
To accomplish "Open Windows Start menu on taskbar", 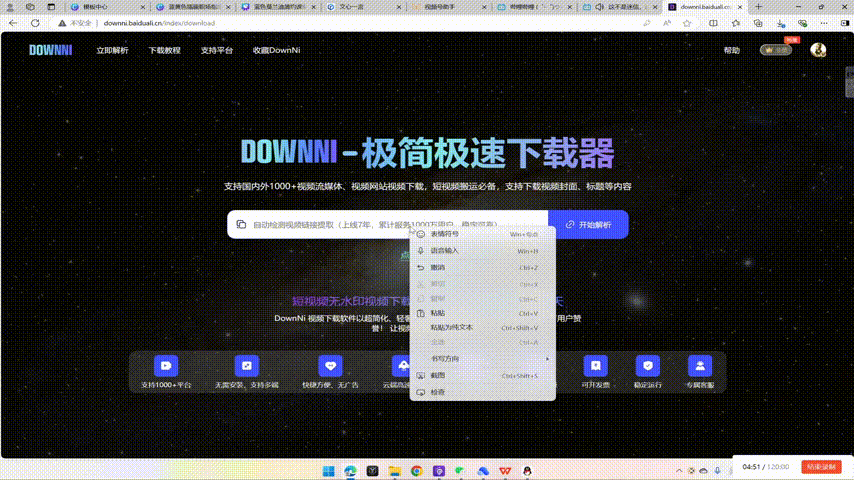I will (327, 470).
